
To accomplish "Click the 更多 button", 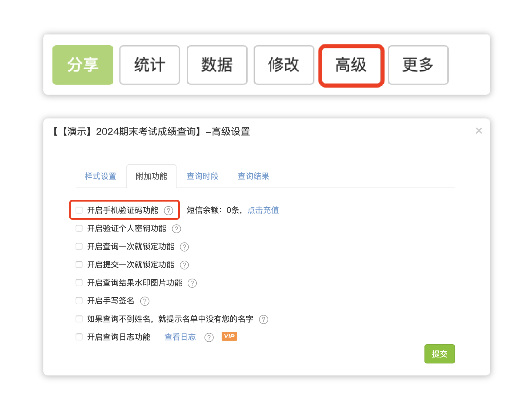I will click(x=418, y=65).
